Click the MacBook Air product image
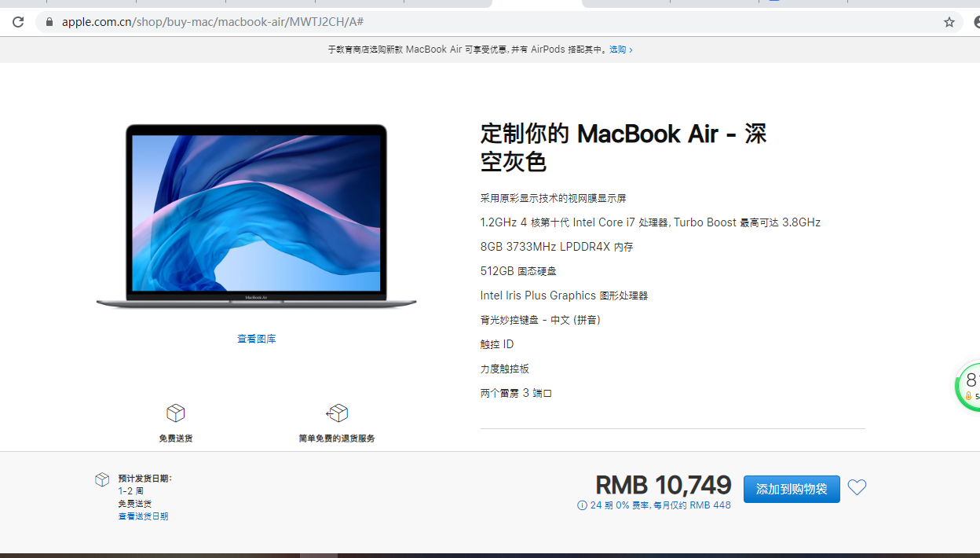The image size is (980, 558). click(257, 216)
